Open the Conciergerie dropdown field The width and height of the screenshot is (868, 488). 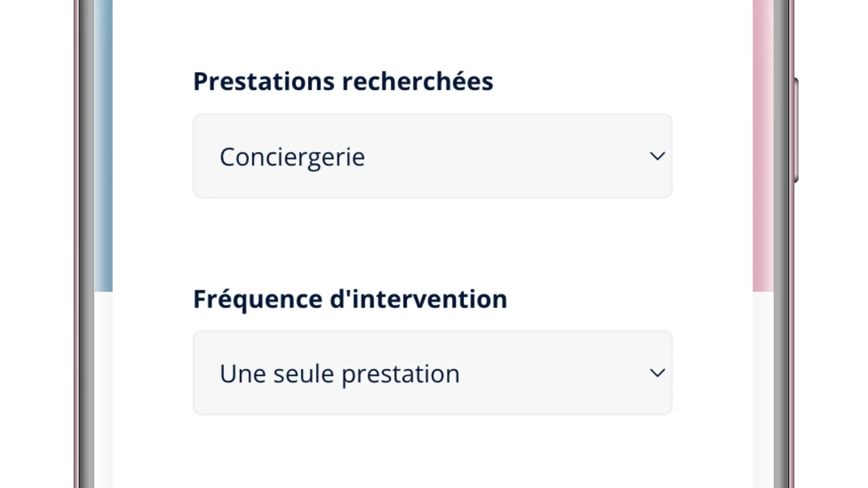[x=432, y=156]
